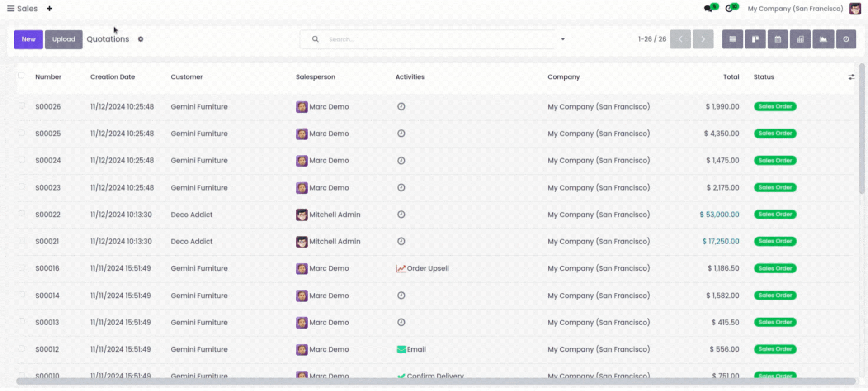Open the activities clock icon in top bar
868x391 pixels.
tap(729, 9)
